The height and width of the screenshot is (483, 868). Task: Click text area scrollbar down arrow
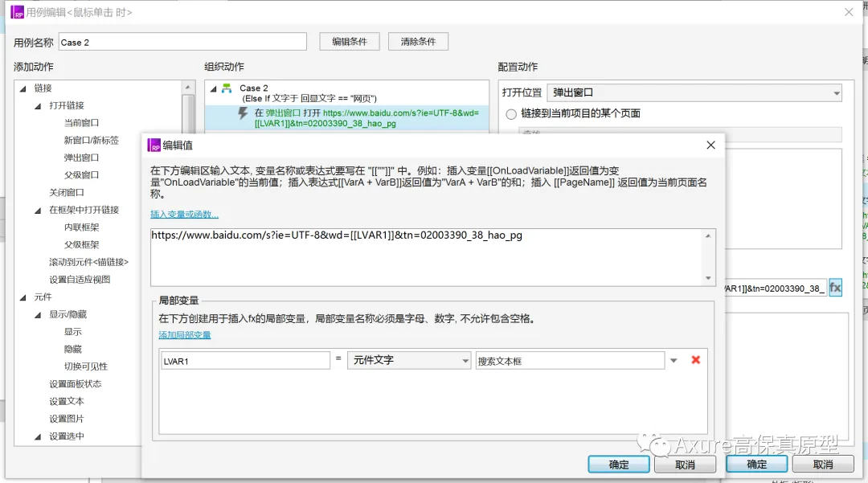[708, 278]
